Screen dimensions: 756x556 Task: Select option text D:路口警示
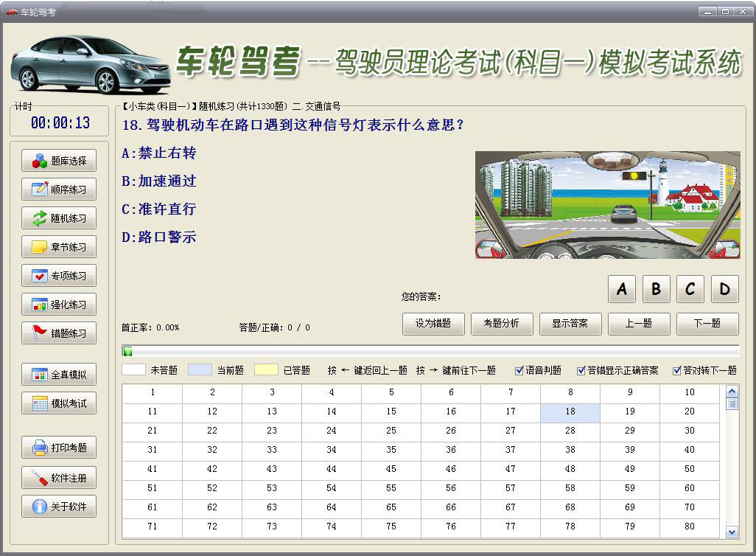tap(158, 237)
